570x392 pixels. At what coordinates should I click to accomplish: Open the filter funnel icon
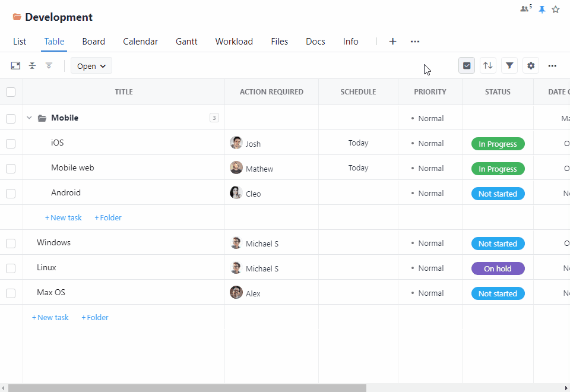click(509, 65)
